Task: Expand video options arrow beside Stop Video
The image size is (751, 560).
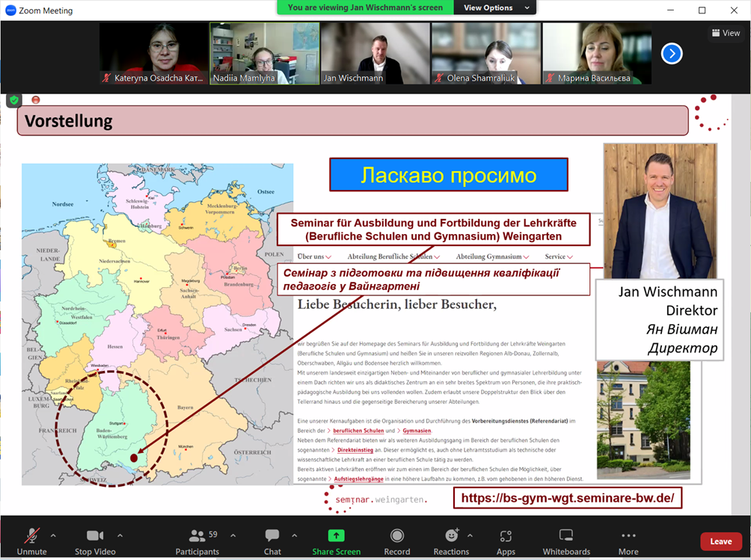Action: click(x=120, y=535)
